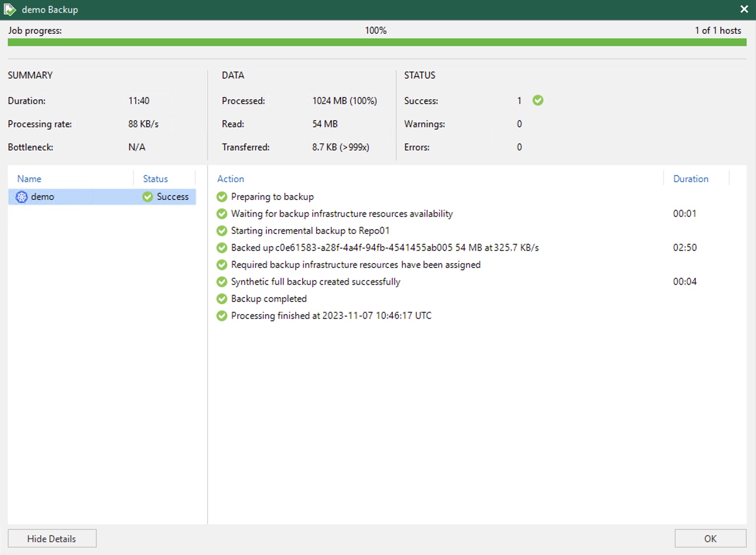The image size is (756, 555).
Task: Click check icon beside Backup completed
Action: coord(222,299)
